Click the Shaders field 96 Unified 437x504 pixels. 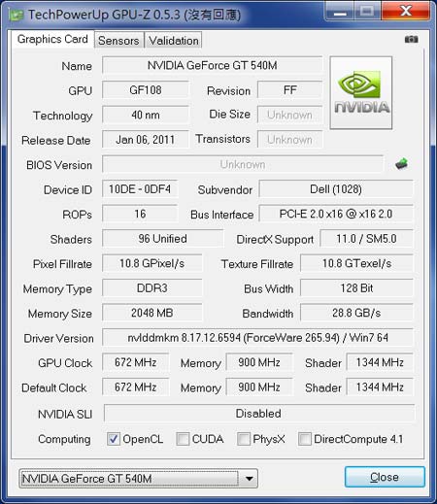162,239
